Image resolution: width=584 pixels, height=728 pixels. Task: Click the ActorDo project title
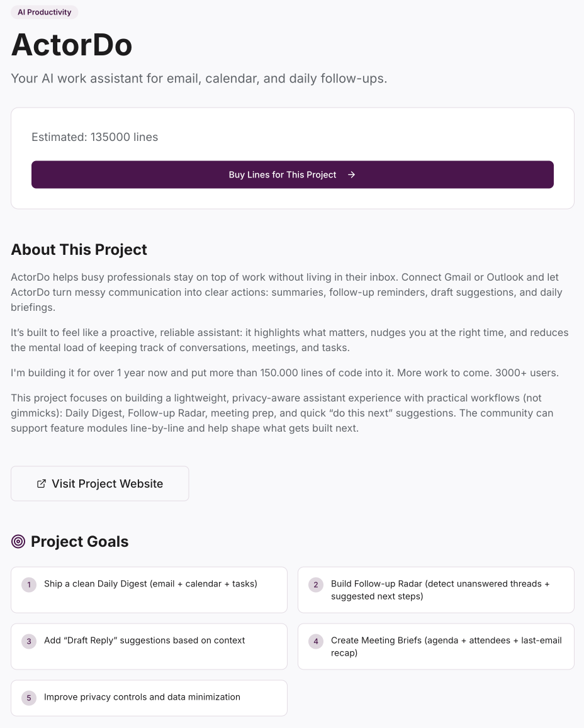(71, 45)
